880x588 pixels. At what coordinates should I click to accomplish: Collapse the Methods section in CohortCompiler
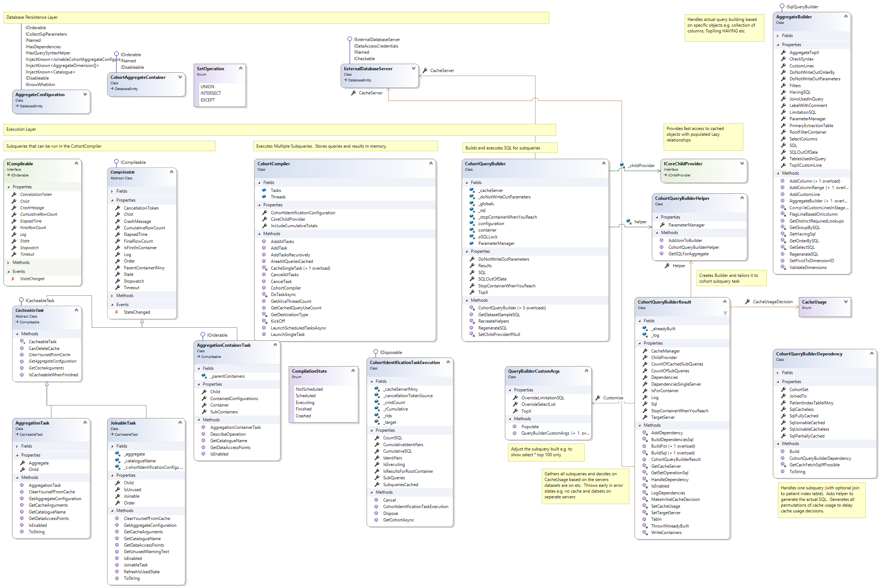(259, 234)
